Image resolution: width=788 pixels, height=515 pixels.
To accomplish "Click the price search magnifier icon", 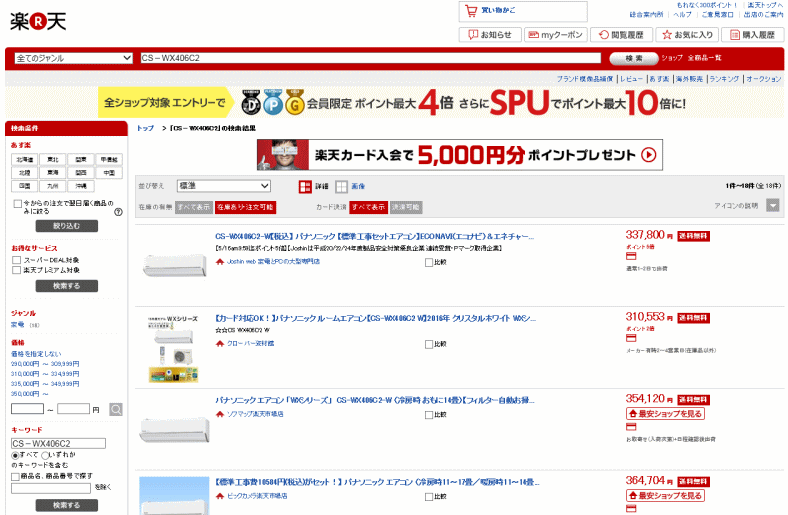I will pos(116,409).
